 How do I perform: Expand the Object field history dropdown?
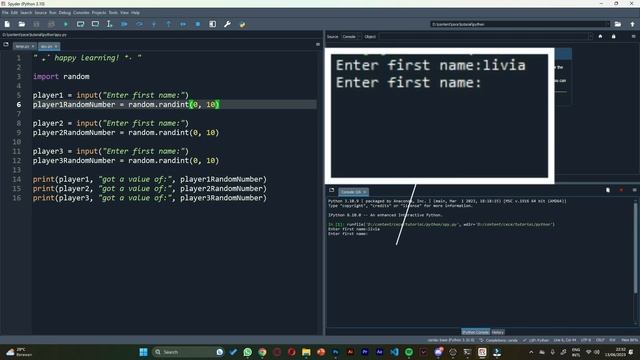pos(590,37)
